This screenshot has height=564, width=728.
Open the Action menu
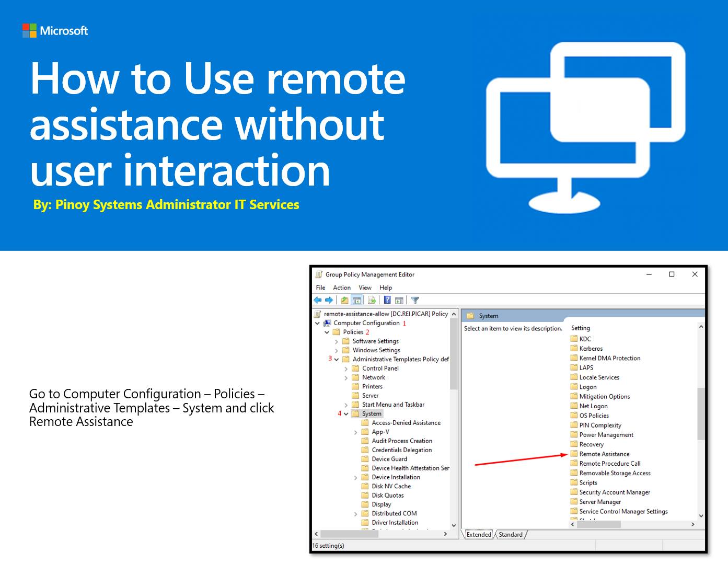[342, 287]
